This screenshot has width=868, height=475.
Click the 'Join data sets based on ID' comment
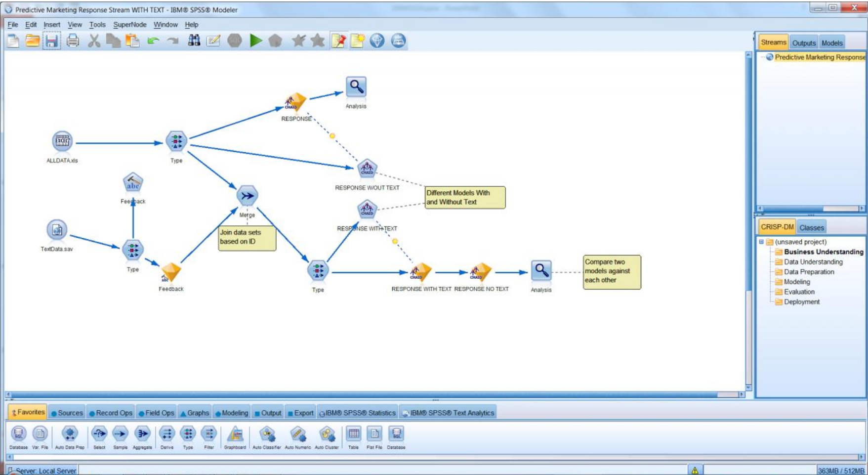(247, 238)
